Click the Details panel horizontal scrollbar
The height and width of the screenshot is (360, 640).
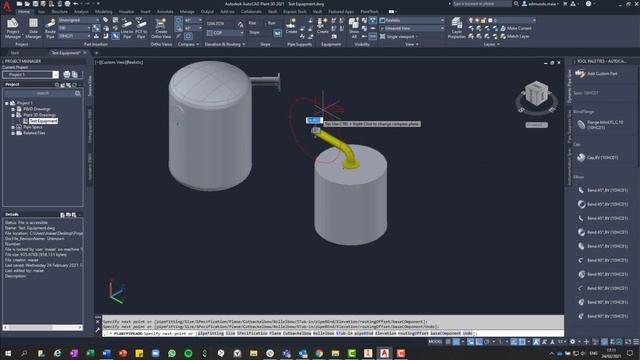click(42, 327)
